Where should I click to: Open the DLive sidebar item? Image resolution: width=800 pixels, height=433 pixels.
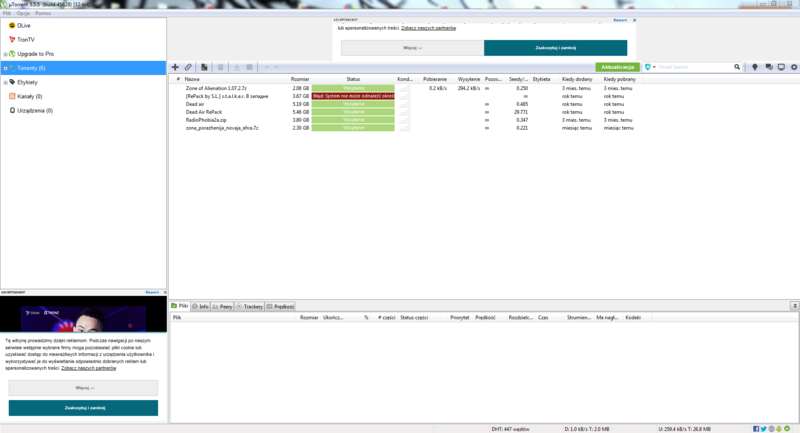[24, 25]
